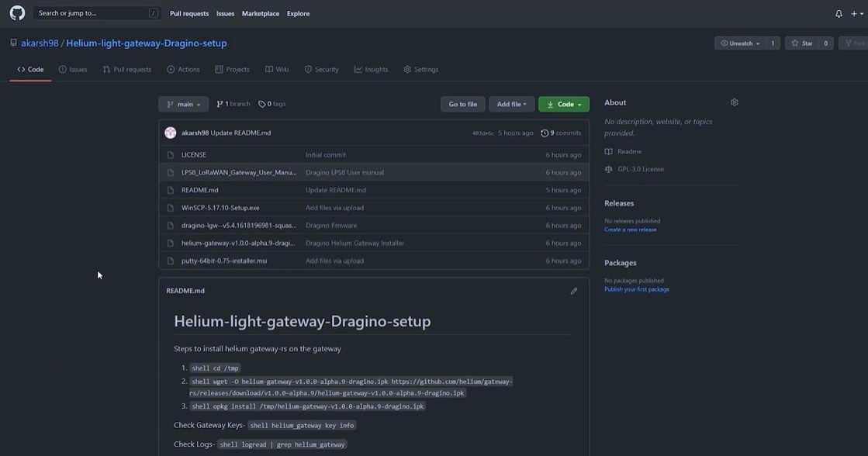Open the Packages heading link
This screenshot has width=868, height=456.
[x=620, y=264]
